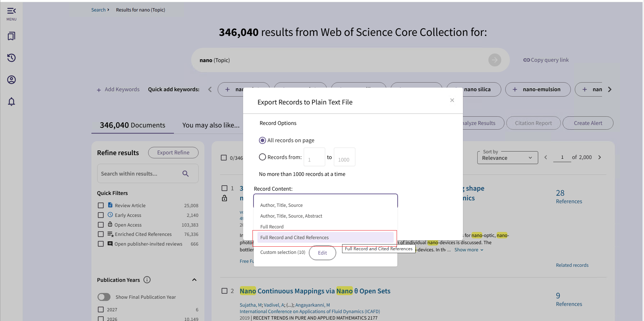
Task: Check the Open Access filter
Action: [x=101, y=225]
